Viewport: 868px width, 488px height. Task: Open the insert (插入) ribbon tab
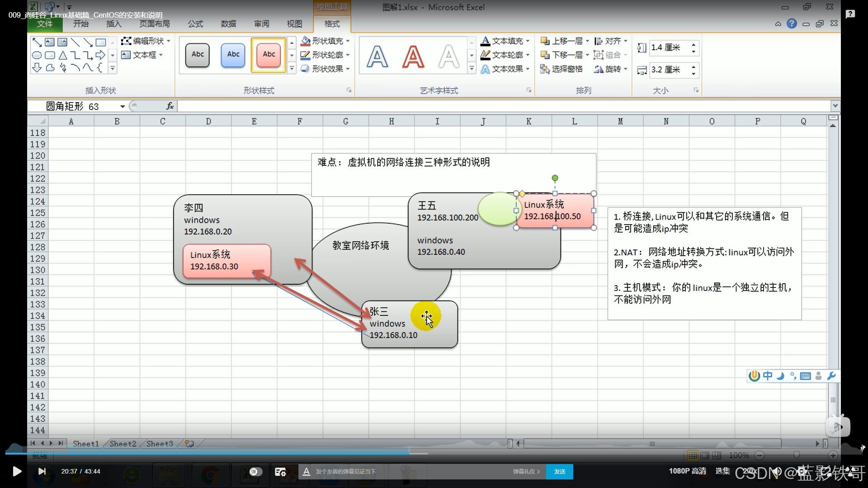113,24
